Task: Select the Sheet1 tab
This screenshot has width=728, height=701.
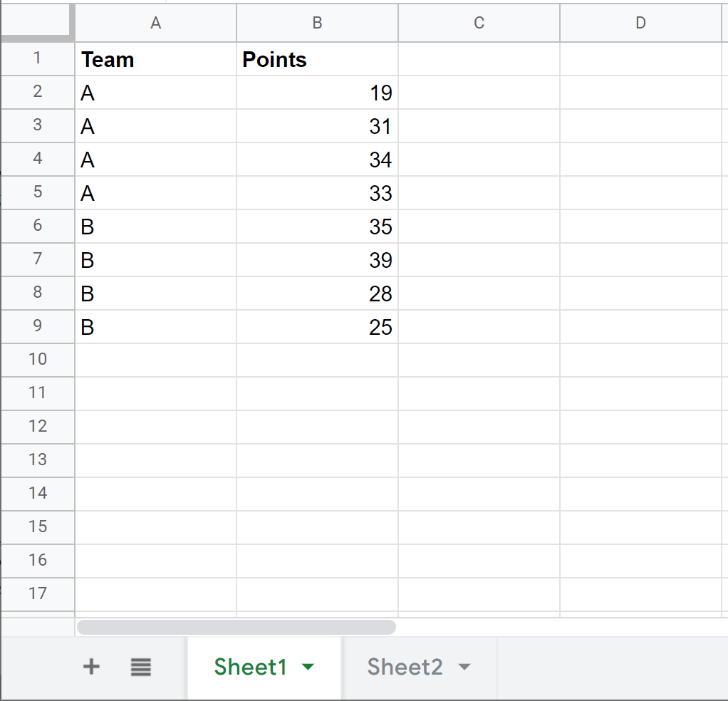Action: pos(251,667)
